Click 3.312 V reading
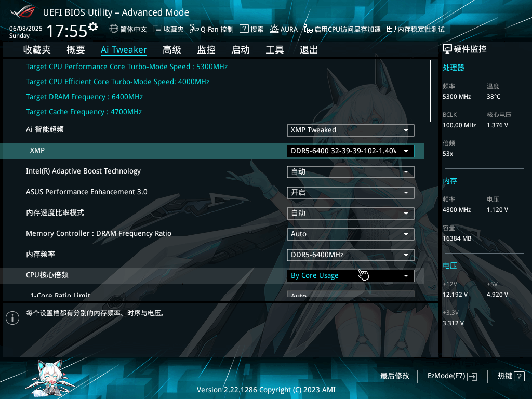 tap(453, 323)
